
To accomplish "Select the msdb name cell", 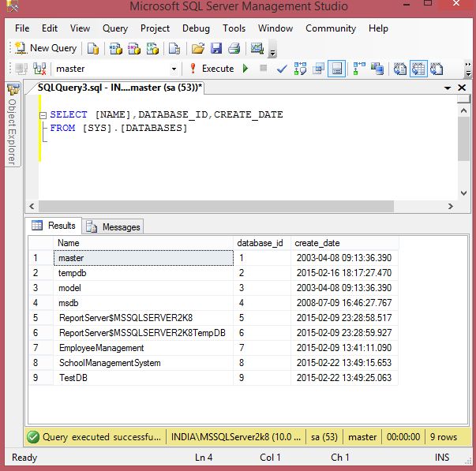I will [x=144, y=303].
